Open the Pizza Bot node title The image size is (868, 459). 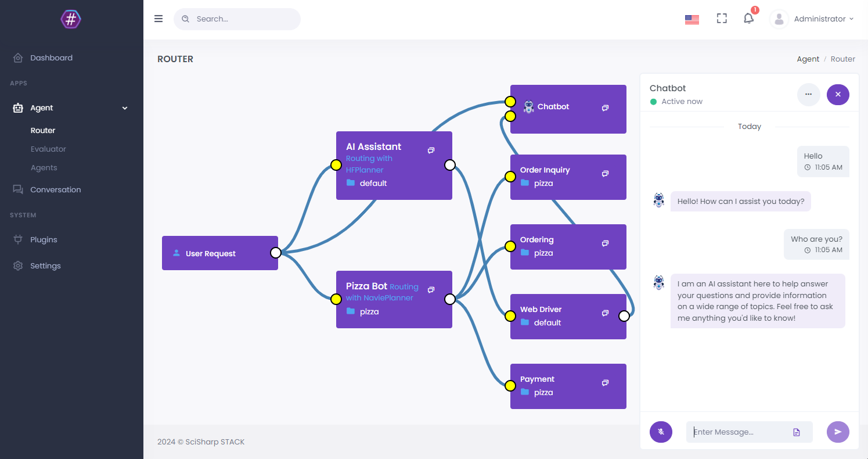tap(366, 286)
